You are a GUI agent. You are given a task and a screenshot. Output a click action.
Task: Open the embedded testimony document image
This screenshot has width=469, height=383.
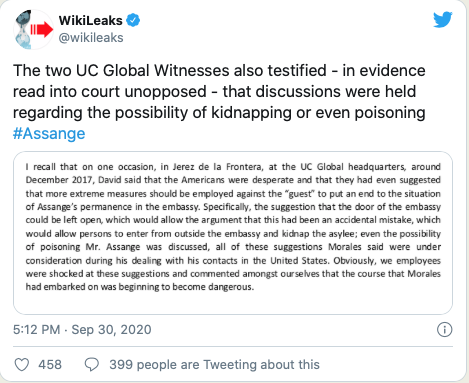coord(233,233)
